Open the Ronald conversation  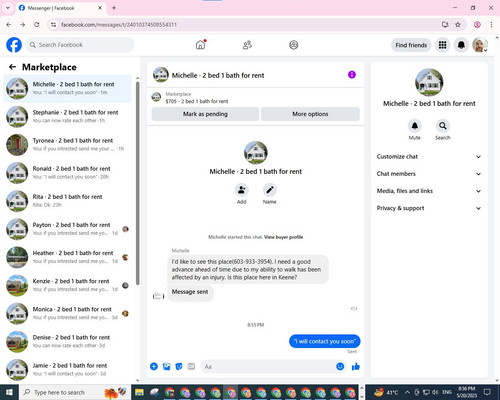click(x=68, y=173)
